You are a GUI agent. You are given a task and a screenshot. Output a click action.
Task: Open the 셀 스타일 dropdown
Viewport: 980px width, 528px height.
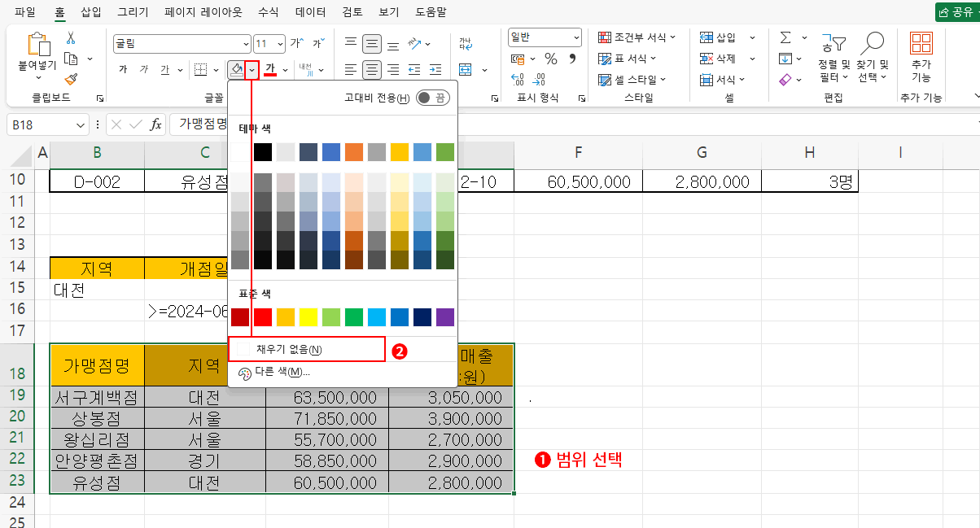[632, 80]
